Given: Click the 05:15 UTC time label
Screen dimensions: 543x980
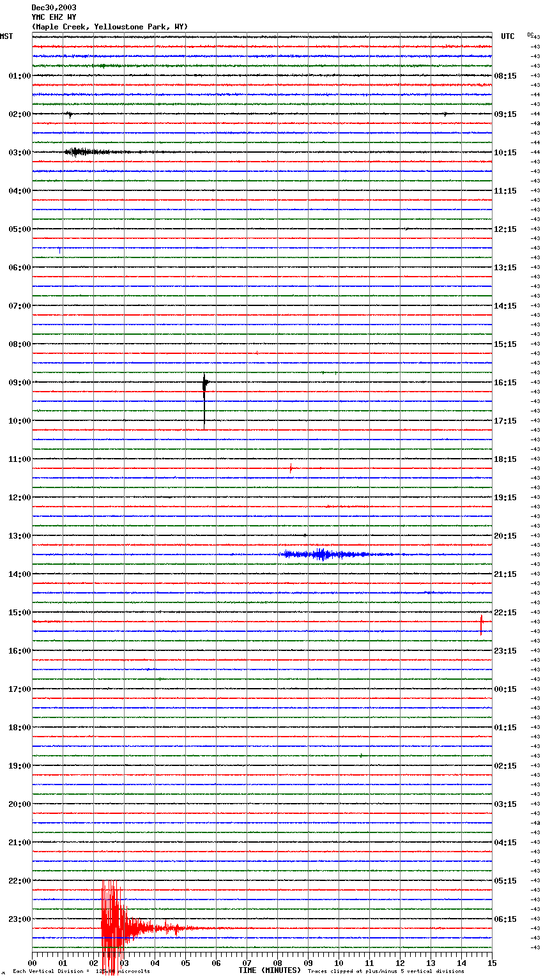Looking at the screenshot, I should [x=505, y=881].
